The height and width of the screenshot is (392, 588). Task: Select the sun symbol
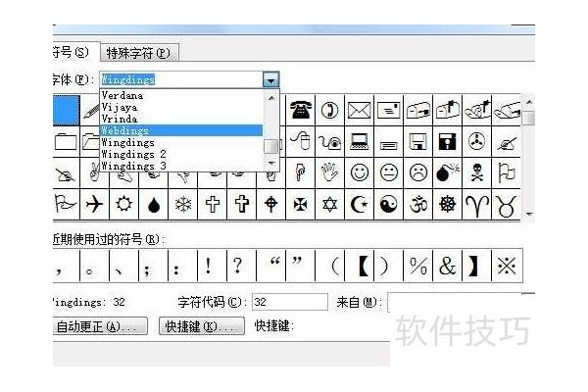(123, 205)
